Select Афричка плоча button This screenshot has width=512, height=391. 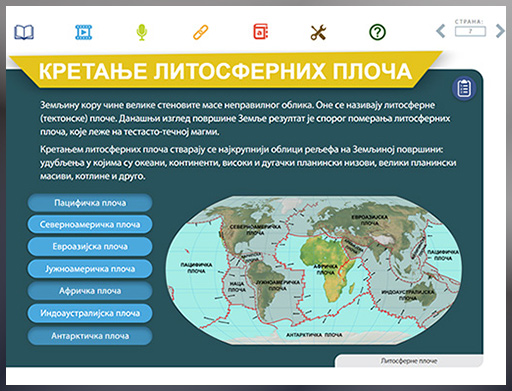tap(90, 291)
